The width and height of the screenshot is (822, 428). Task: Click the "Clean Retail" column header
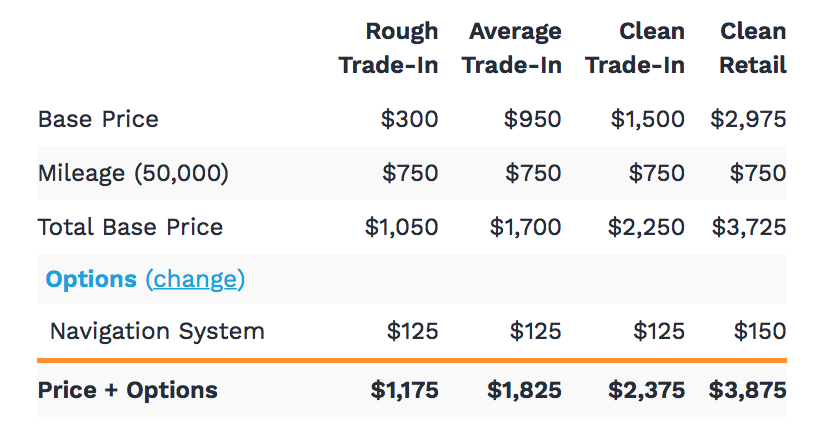pyautogui.click(x=752, y=48)
